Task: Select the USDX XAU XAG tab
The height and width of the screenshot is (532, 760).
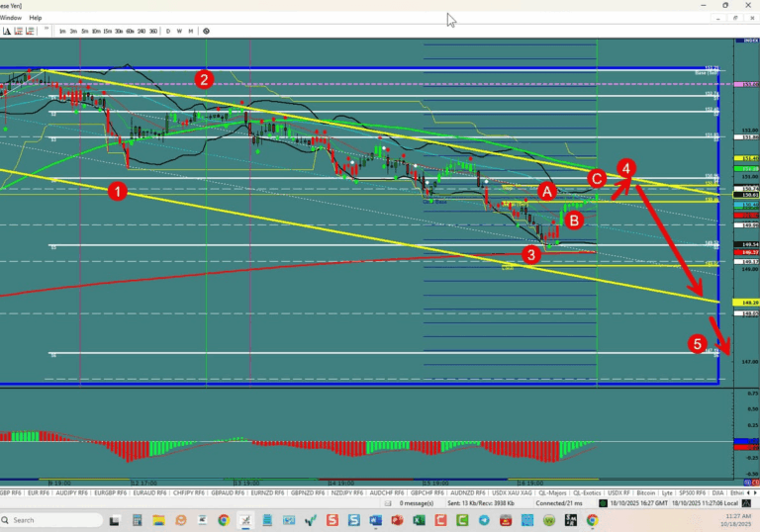Action: point(512,492)
